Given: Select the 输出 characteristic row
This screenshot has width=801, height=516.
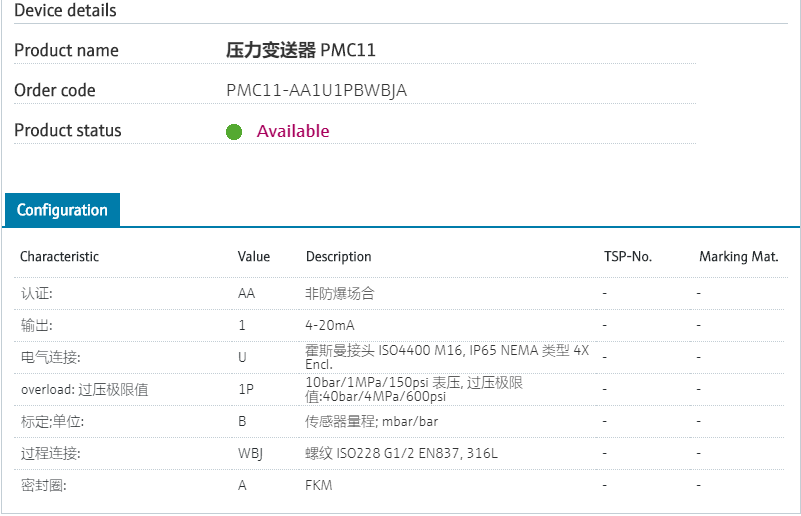Looking at the screenshot, I should (37, 326).
